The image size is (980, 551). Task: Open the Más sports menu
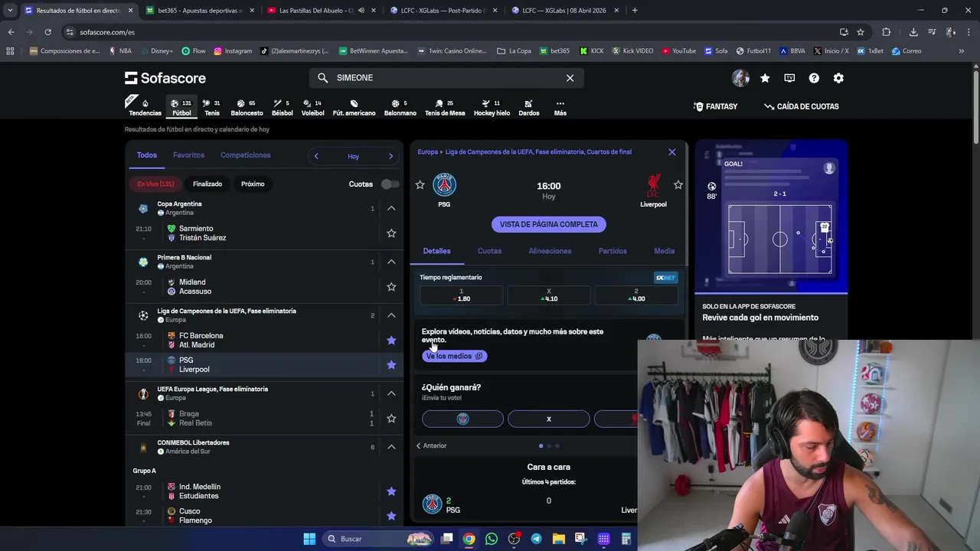[x=560, y=108]
